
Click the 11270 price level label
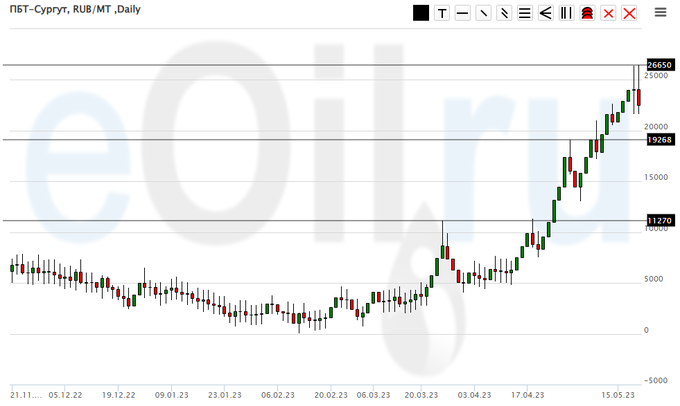tap(659, 220)
